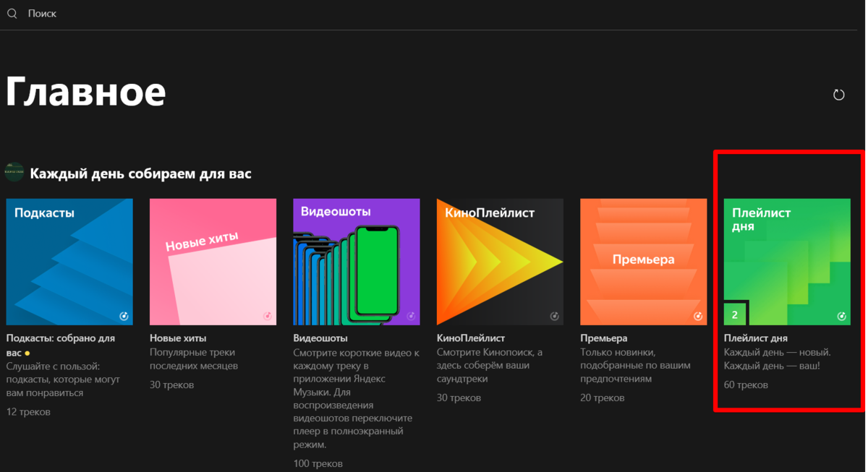Click the refresh icon beside Главное
The width and height of the screenshot is (868, 472).
pyautogui.click(x=839, y=95)
